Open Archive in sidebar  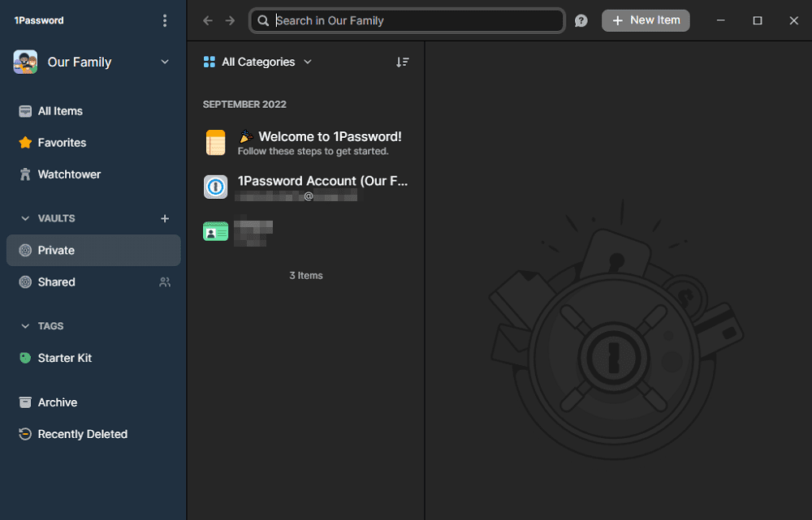pyautogui.click(x=93, y=402)
